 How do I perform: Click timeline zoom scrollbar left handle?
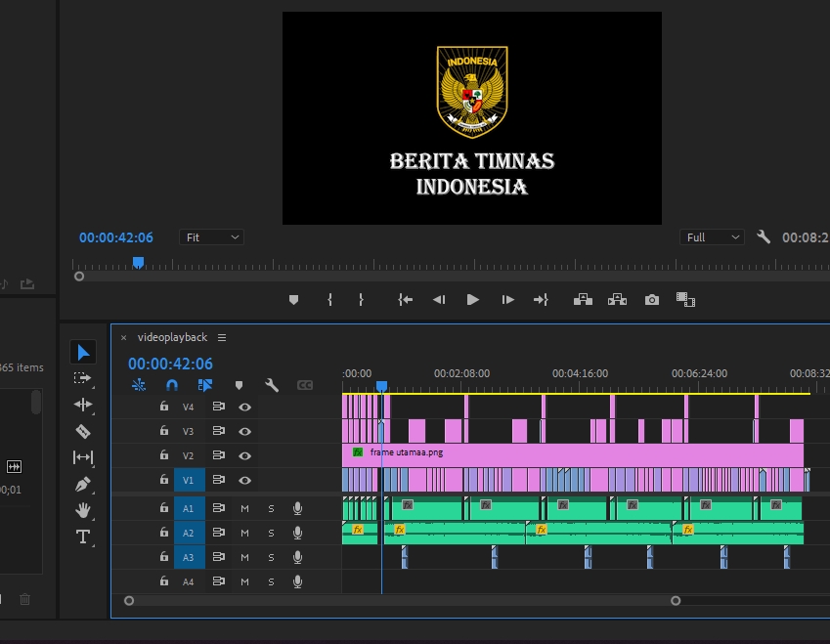pyautogui.click(x=129, y=601)
